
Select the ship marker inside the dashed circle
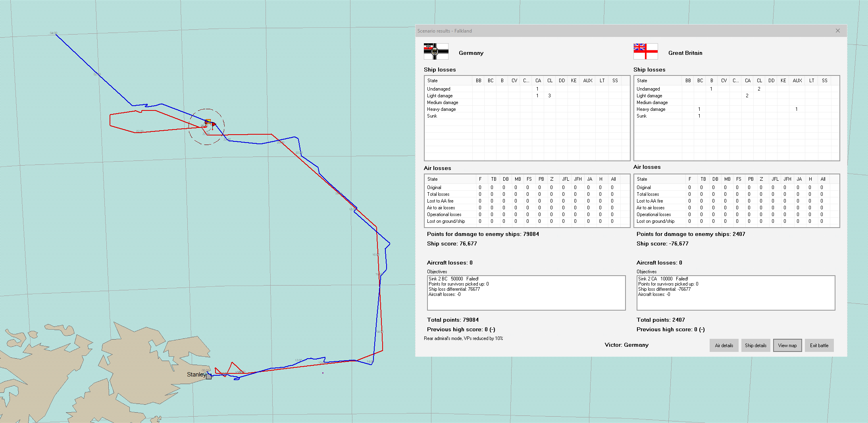(208, 122)
